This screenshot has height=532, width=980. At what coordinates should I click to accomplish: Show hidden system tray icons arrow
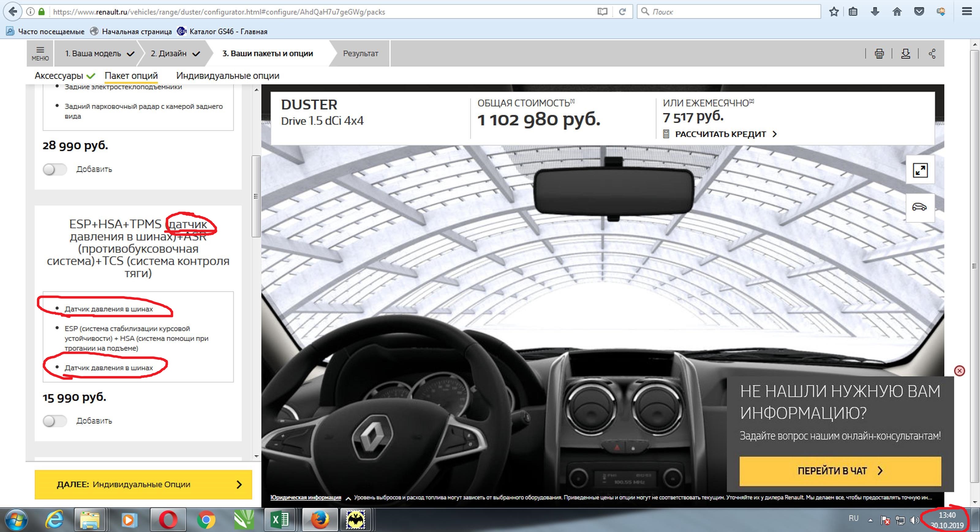click(x=870, y=520)
